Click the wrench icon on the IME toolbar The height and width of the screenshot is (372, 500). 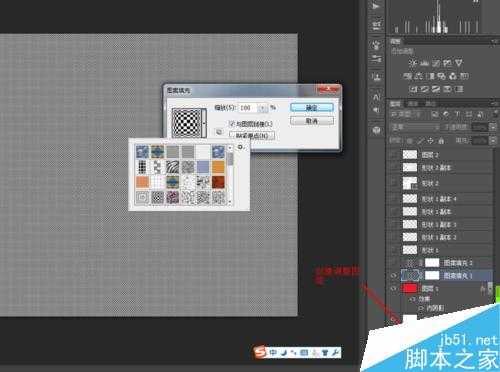(x=335, y=352)
